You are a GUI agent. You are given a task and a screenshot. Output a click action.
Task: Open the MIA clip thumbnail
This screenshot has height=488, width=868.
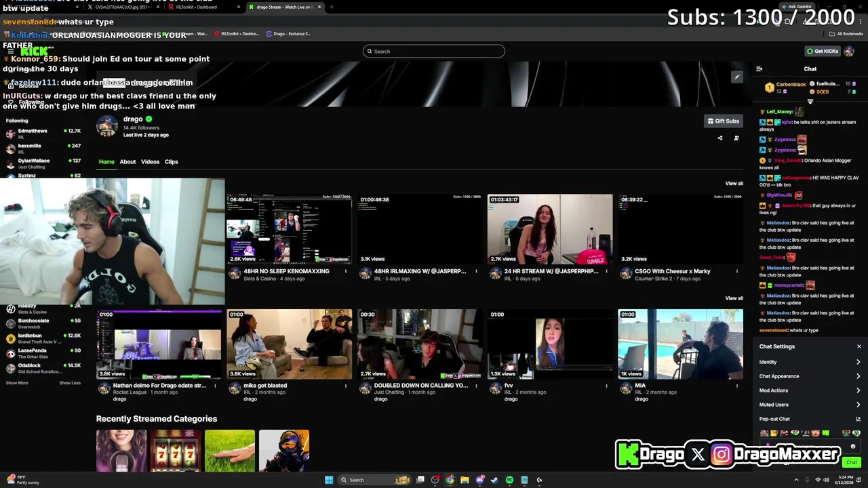tap(680, 344)
